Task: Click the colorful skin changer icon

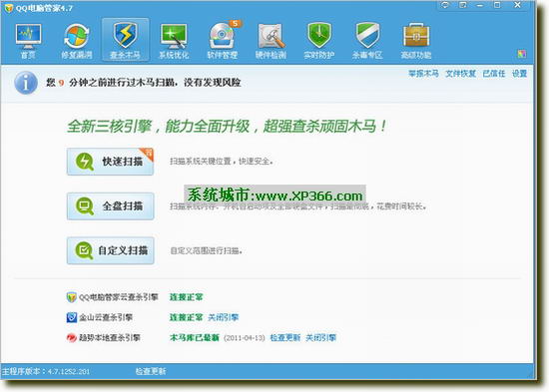Action: pos(522,54)
